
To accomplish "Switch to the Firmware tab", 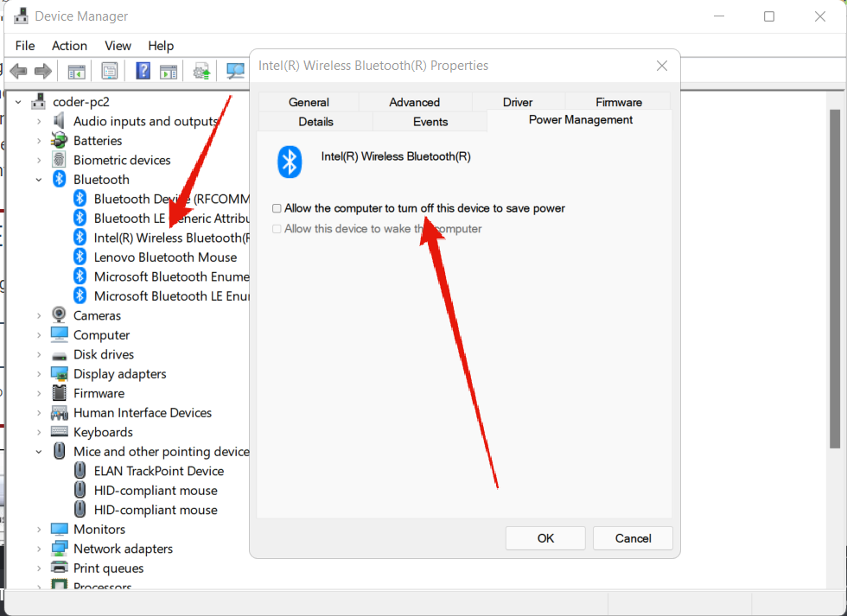I will (x=619, y=102).
